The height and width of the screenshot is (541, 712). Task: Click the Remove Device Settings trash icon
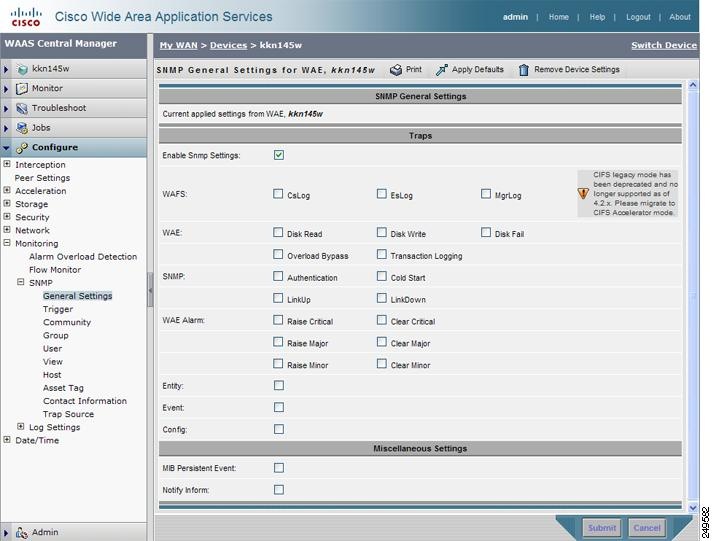pyautogui.click(x=524, y=70)
